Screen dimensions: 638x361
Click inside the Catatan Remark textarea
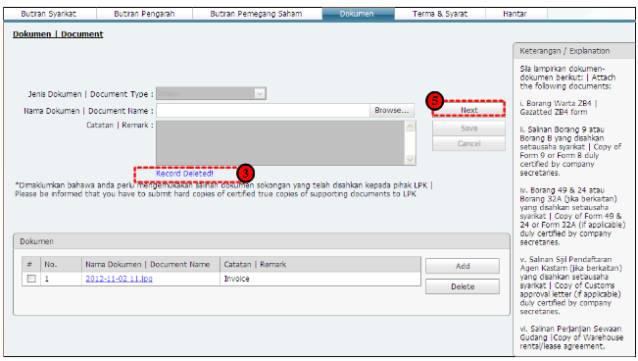[x=281, y=143]
